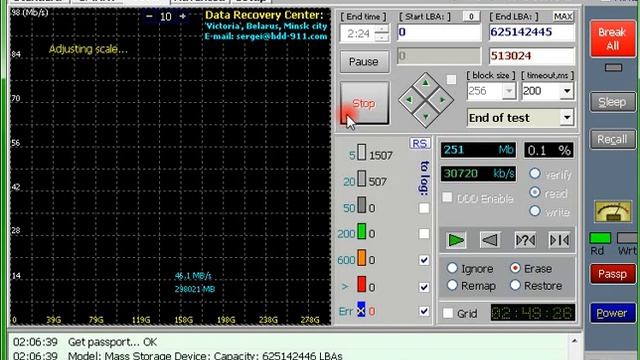Select the read test mode
The image size is (640, 360).
click(x=535, y=192)
